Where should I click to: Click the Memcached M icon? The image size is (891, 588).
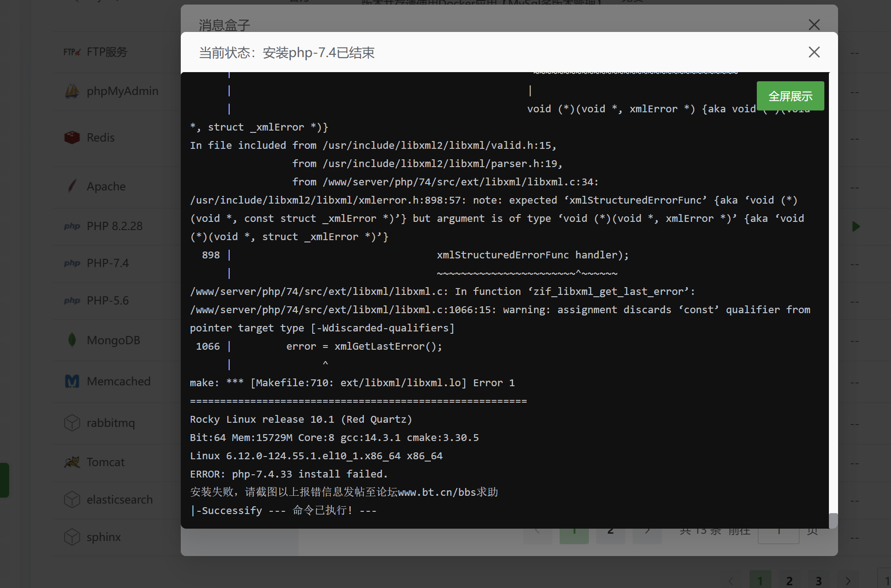coord(72,381)
